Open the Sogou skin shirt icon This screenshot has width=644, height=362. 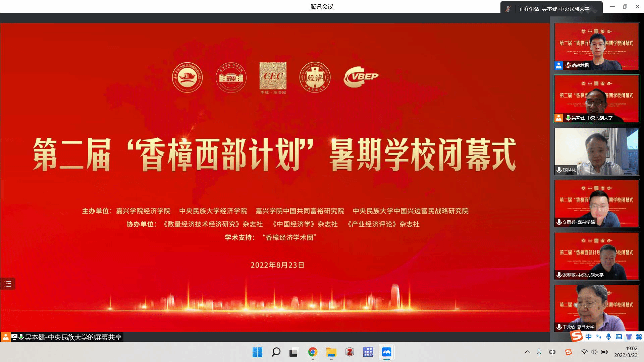pos(629,337)
